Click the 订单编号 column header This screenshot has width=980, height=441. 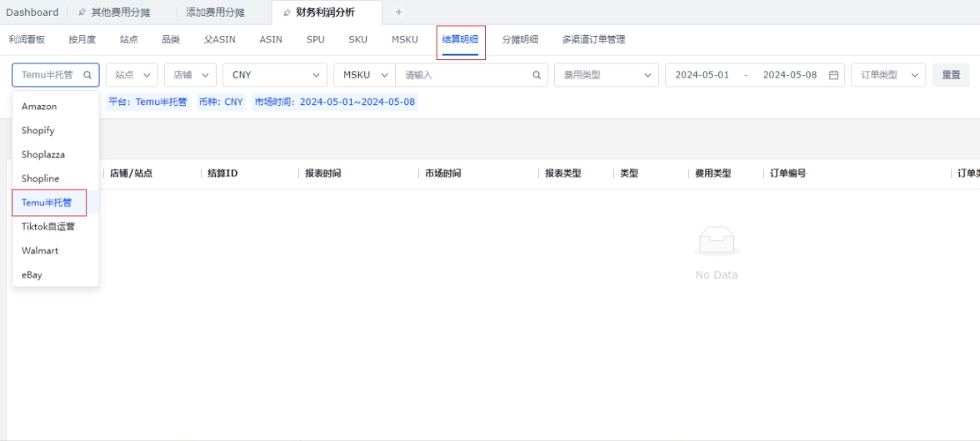pyautogui.click(x=787, y=173)
